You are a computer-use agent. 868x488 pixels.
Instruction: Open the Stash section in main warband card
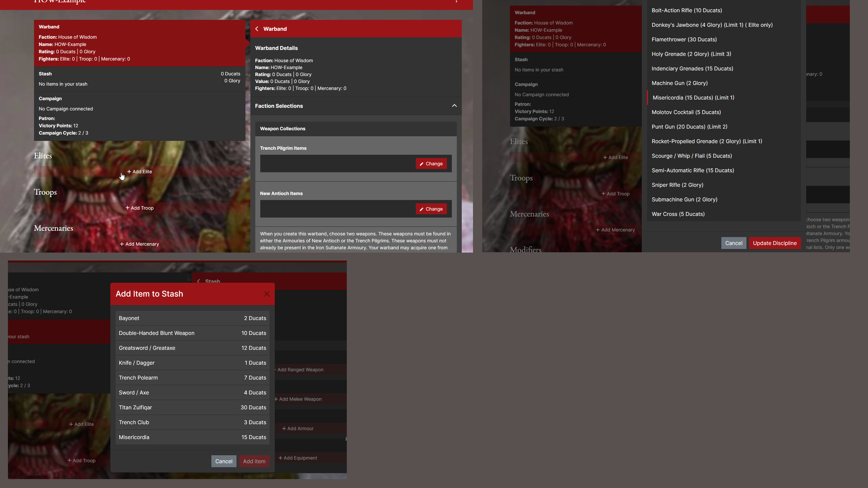coord(139,79)
